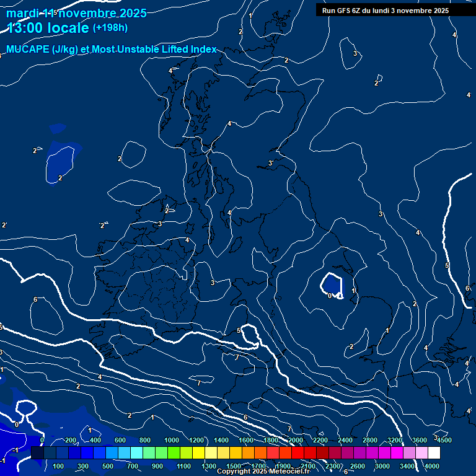Click the 'mardi 11 novembre 2025' date text
476x476 pixels.
pos(76,13)
